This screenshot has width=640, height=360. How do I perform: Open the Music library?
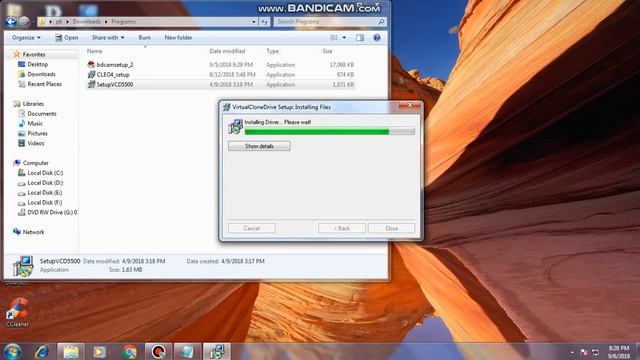point(35,123)
